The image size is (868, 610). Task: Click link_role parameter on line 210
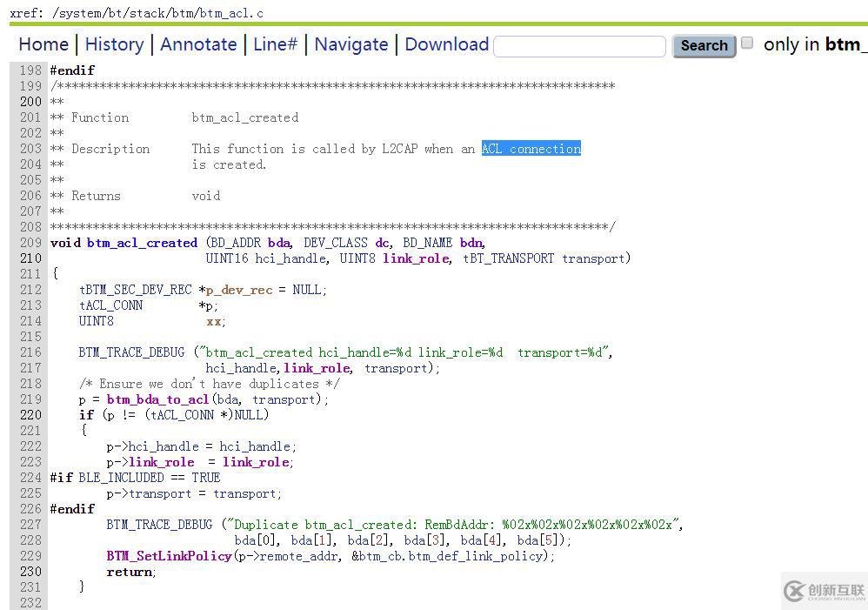coord(416,258)
